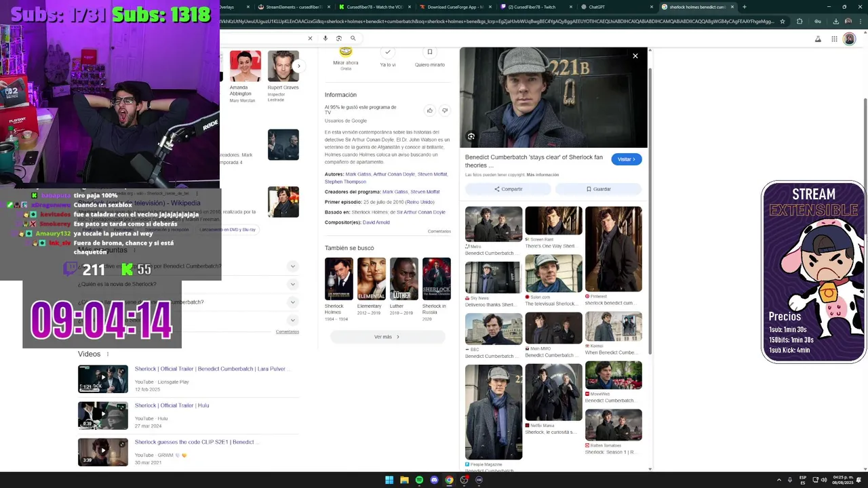Open File Explorer from the taskbar

click(404, 480)
